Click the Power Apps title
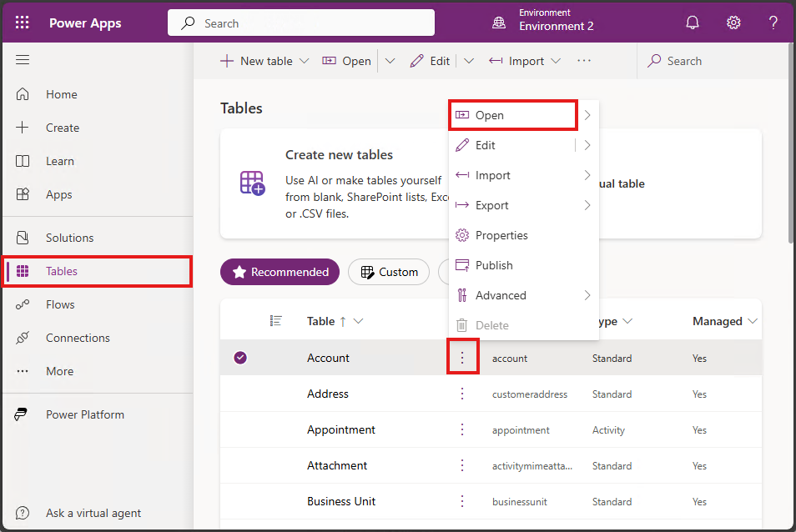Image resolution: width=796 pixels, height=532 pixels. coord(85,23)
